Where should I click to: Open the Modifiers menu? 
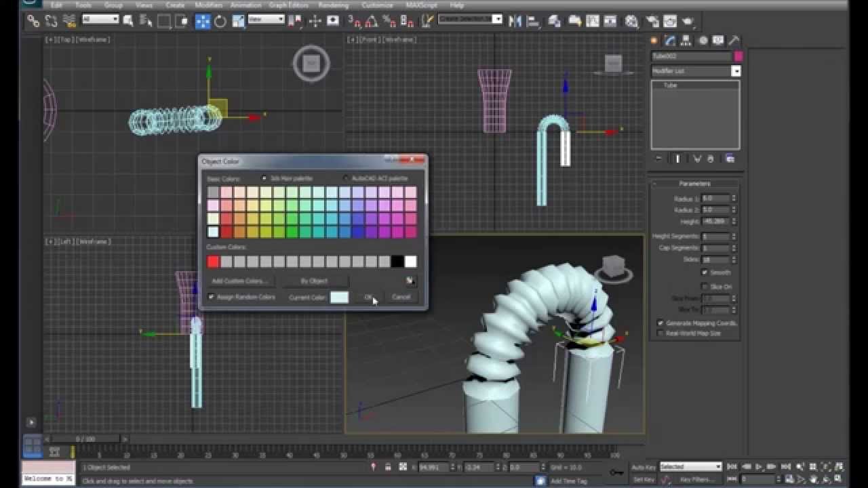(208, 5)
